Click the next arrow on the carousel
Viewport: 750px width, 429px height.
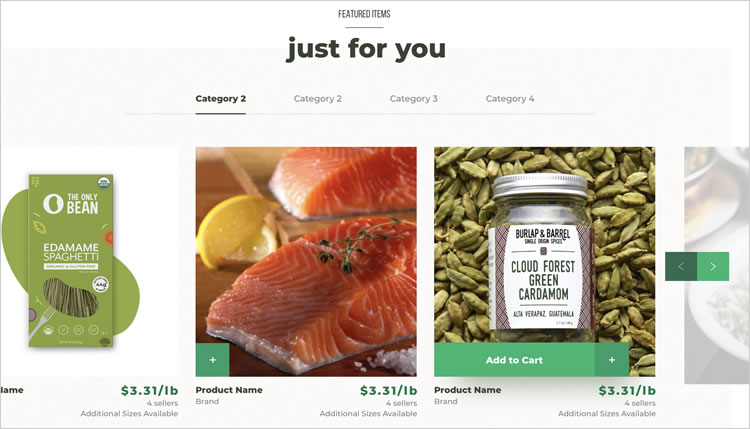(x=713, y=266)
